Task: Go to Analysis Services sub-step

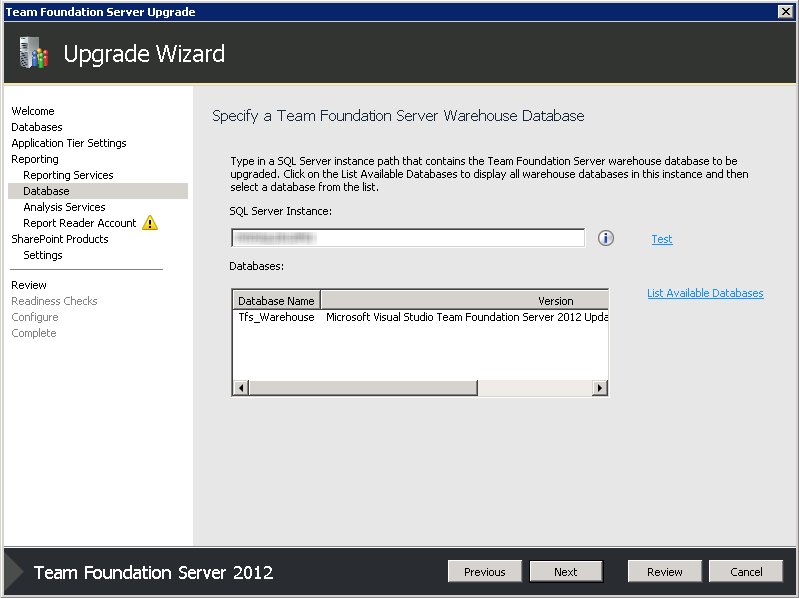Action: coord(64,207)
